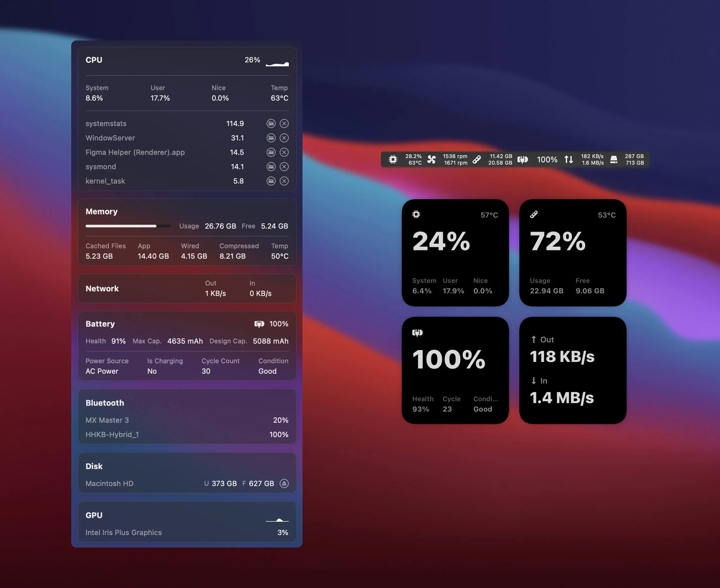Click the 287 GB disk reading in the menu bar strip

[634, 156]
